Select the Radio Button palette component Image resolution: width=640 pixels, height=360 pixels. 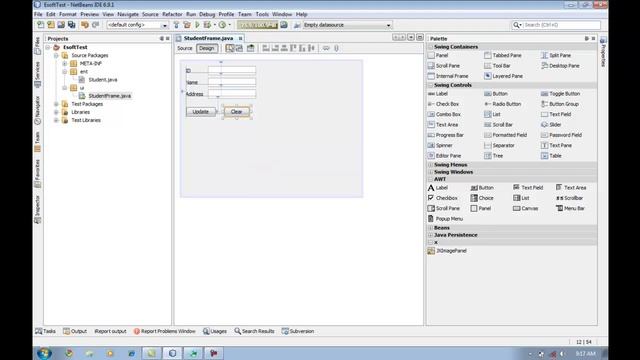502,104
